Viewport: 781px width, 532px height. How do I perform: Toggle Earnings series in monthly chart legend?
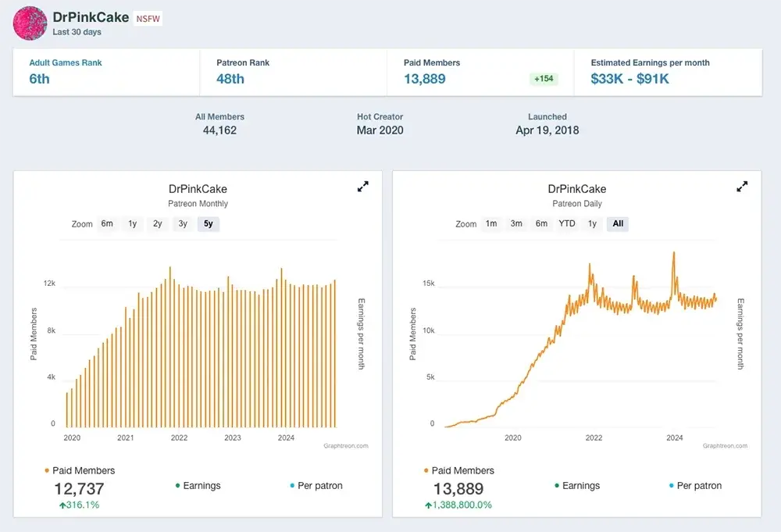[198, 486]
